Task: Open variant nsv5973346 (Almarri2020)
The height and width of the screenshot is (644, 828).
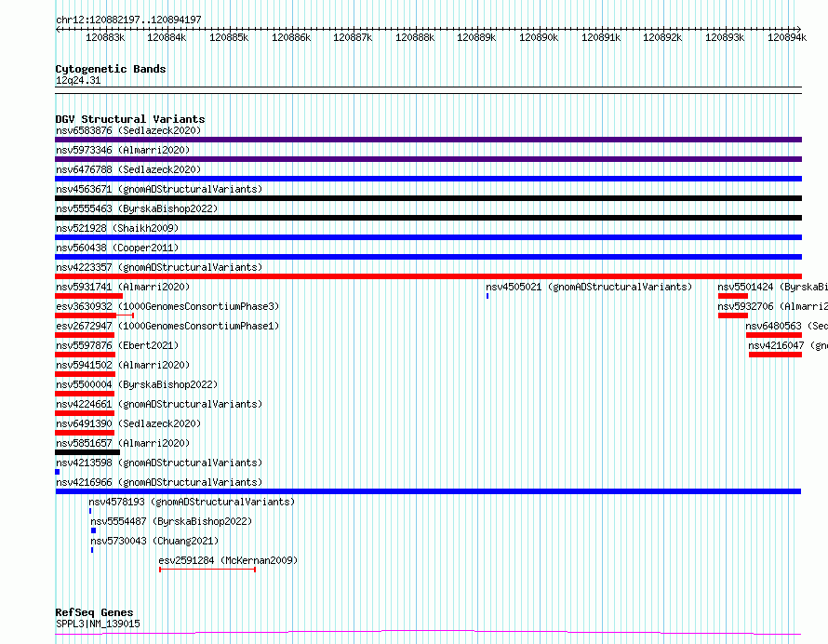Action: 123,150
